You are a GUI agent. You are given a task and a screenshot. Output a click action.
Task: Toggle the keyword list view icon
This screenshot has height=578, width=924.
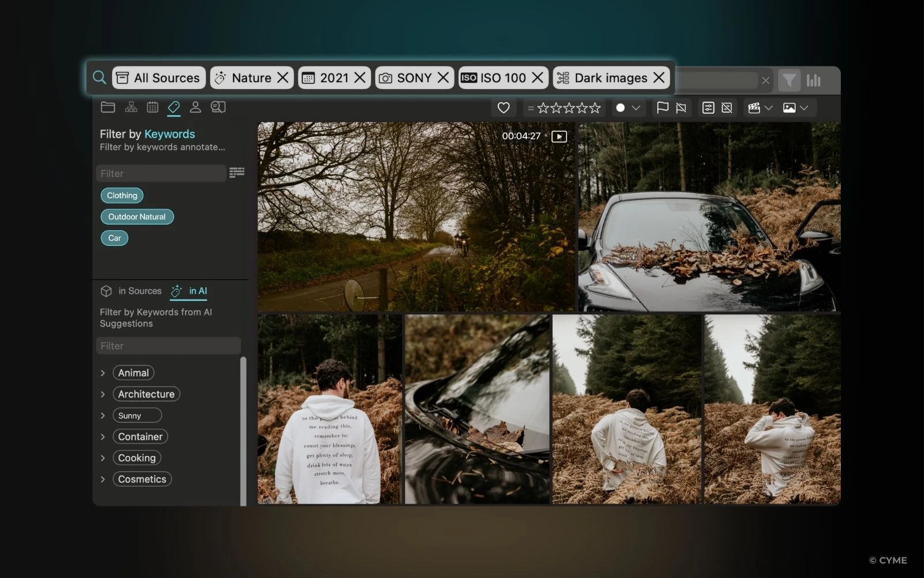237,173
